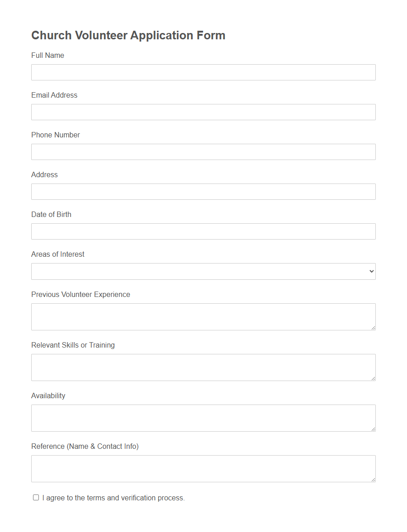Click the agreement statement text
The width and height of the screenshot is (407, 532).
click(x=112, y=498)
